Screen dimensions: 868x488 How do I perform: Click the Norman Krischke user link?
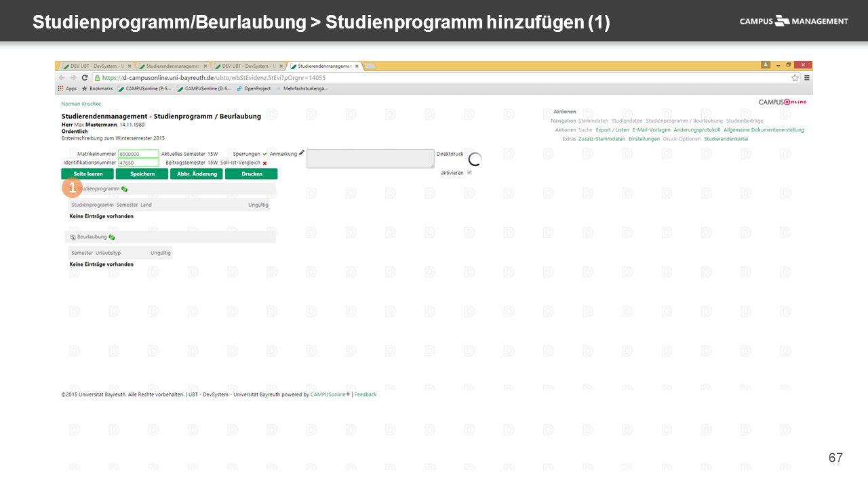81,104
